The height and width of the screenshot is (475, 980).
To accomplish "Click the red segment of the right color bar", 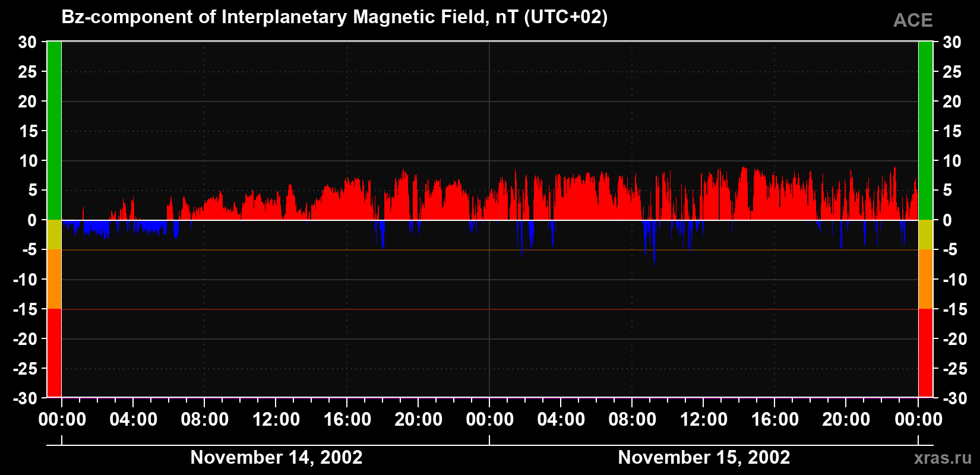I will click(x=925, y=353).
